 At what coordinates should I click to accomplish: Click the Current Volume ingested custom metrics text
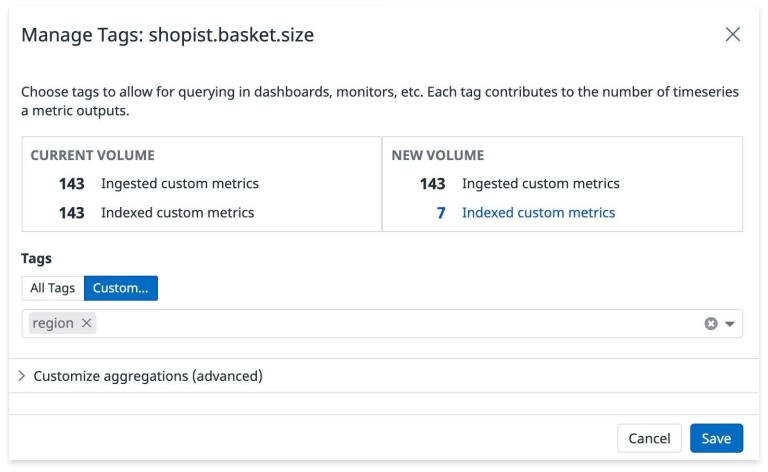tap(180, 184)
